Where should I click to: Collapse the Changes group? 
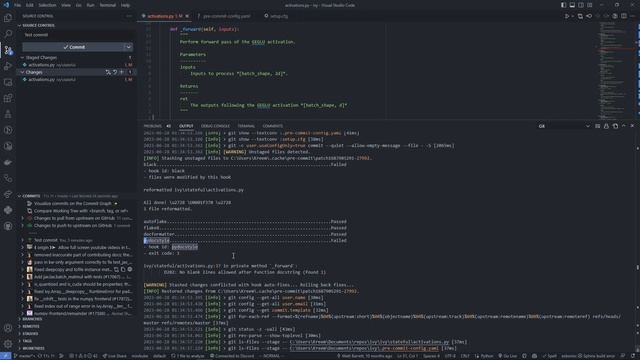tap(22, 72)
